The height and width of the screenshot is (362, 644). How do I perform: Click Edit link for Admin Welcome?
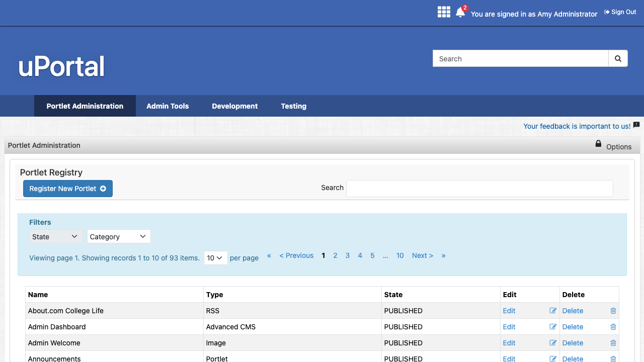point(509,343)
